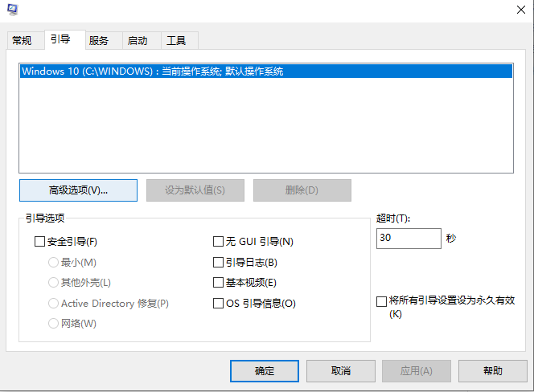Click the 设为默认值(S) button
This screenshot has width=534, height=392.
(x=195, y=190)
